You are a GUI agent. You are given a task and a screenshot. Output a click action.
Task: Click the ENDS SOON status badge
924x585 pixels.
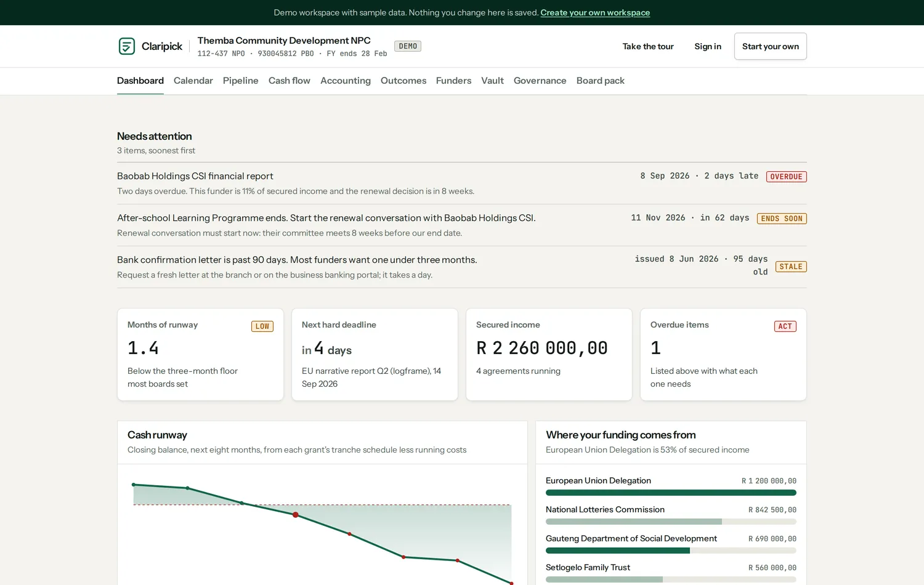782,219
